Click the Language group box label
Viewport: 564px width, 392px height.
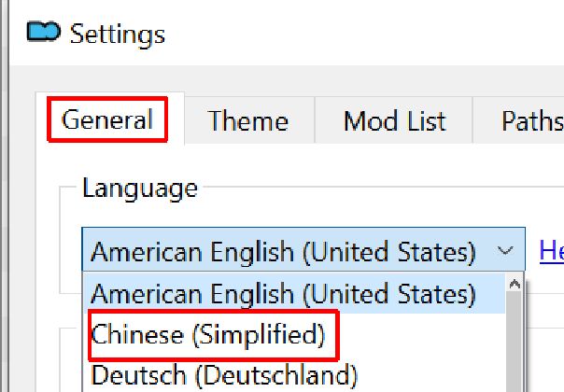pyautogui.click(x=140, y=188)
